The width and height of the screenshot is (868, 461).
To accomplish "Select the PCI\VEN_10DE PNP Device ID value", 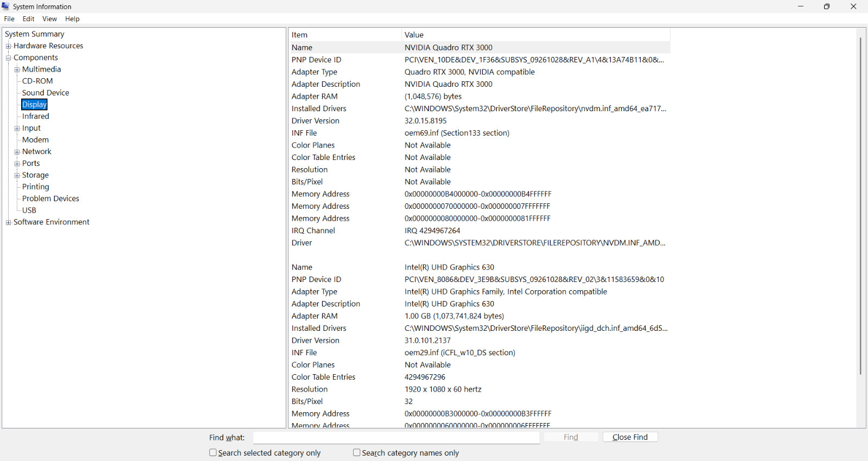I will (x=534, y=60).
